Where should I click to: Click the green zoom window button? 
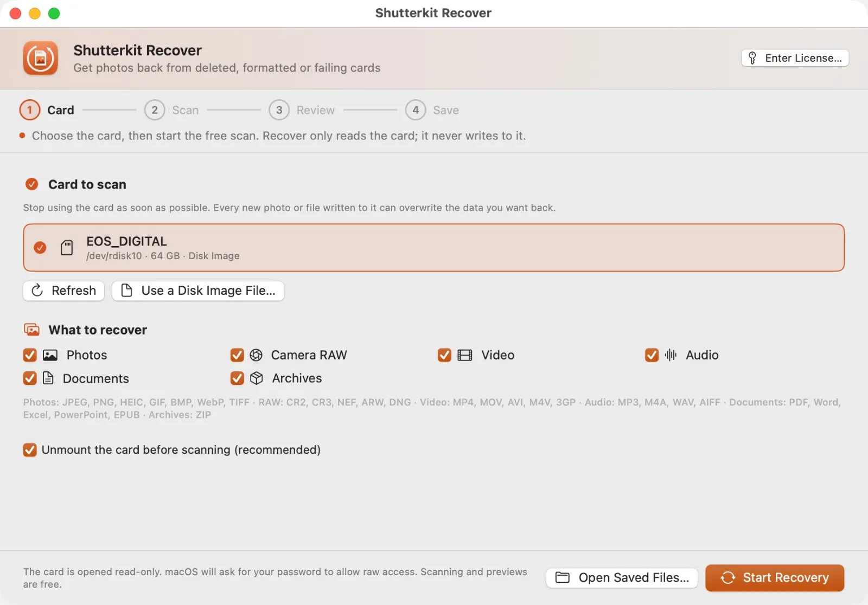tap(54, 13)
